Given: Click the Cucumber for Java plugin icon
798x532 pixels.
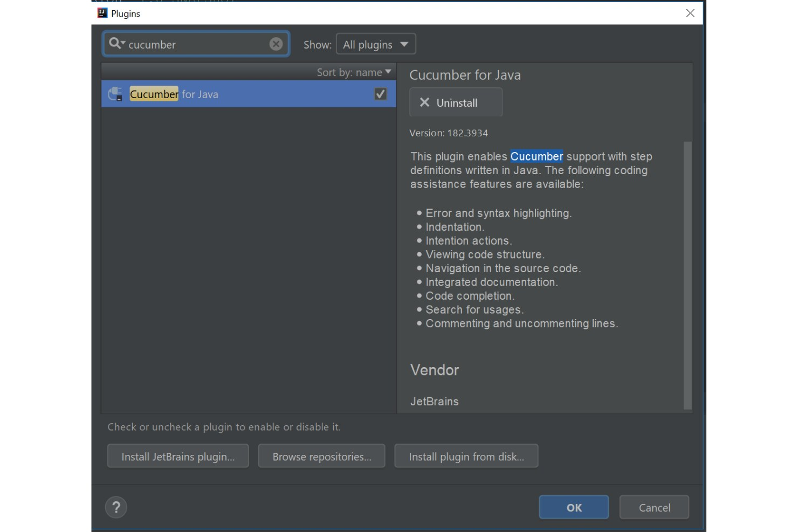Looking at the screenshot, I should click(115, 93).
